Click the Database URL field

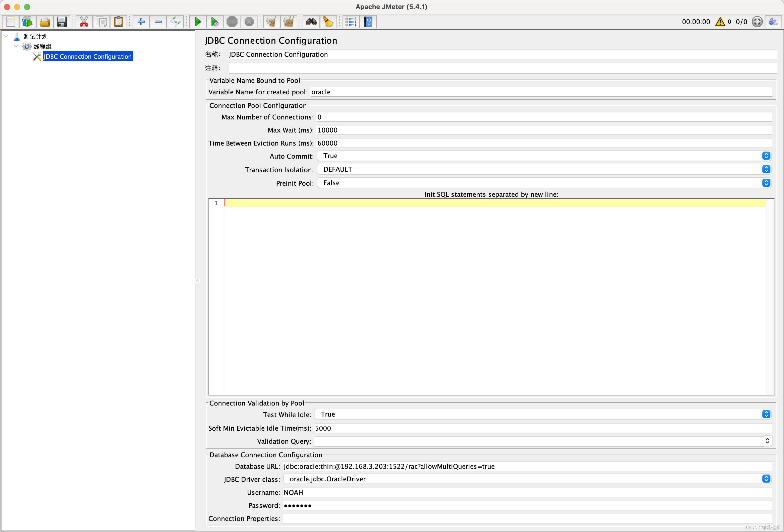(528, 466)
